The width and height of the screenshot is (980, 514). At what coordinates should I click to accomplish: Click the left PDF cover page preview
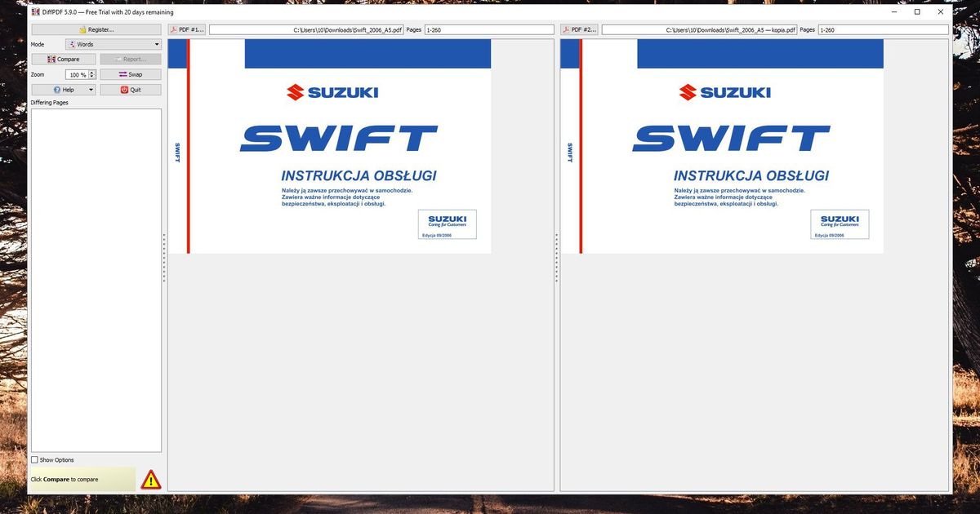point(330,146)
